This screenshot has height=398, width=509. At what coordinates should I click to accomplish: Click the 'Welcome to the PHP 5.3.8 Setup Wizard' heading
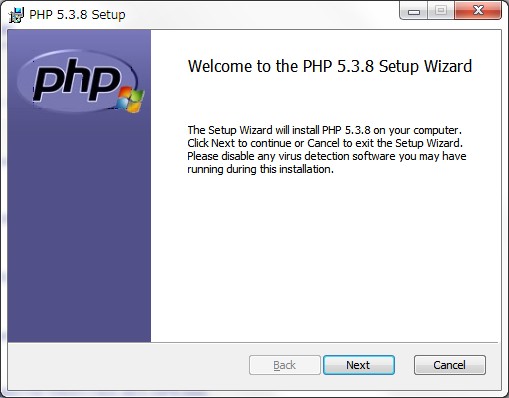click(x=330, y=66)
